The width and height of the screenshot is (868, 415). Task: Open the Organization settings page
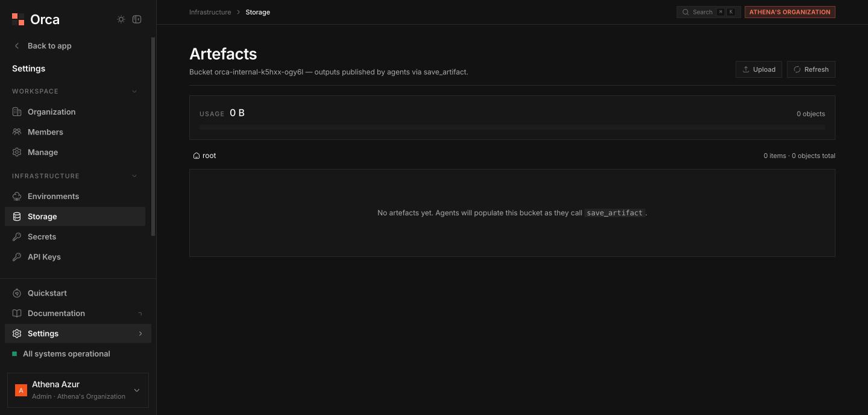point(75,112)
